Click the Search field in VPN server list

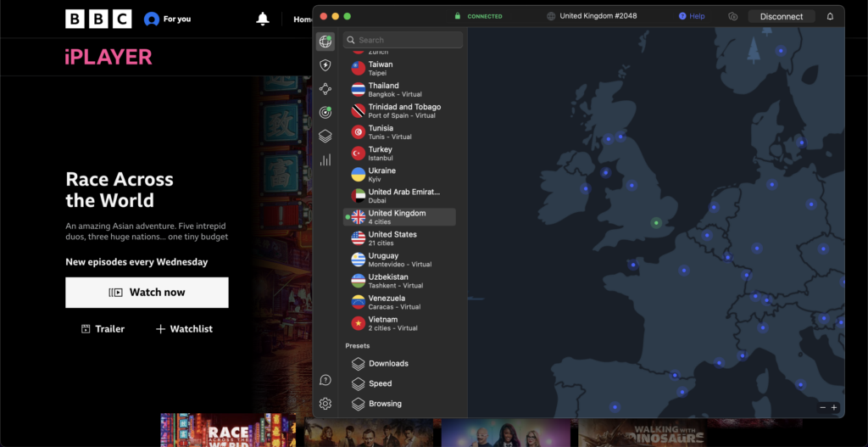click(x=403, y=40)
